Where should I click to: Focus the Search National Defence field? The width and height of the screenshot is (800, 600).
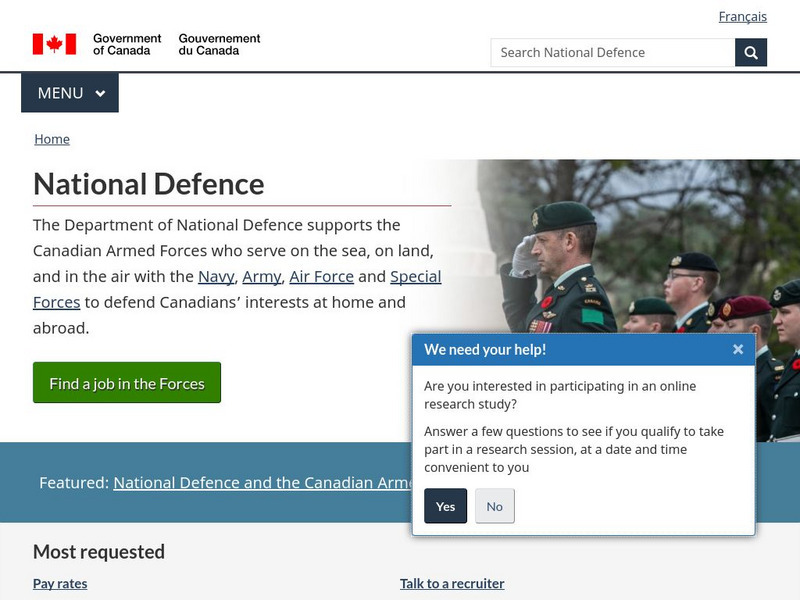[x=612, y=52]
